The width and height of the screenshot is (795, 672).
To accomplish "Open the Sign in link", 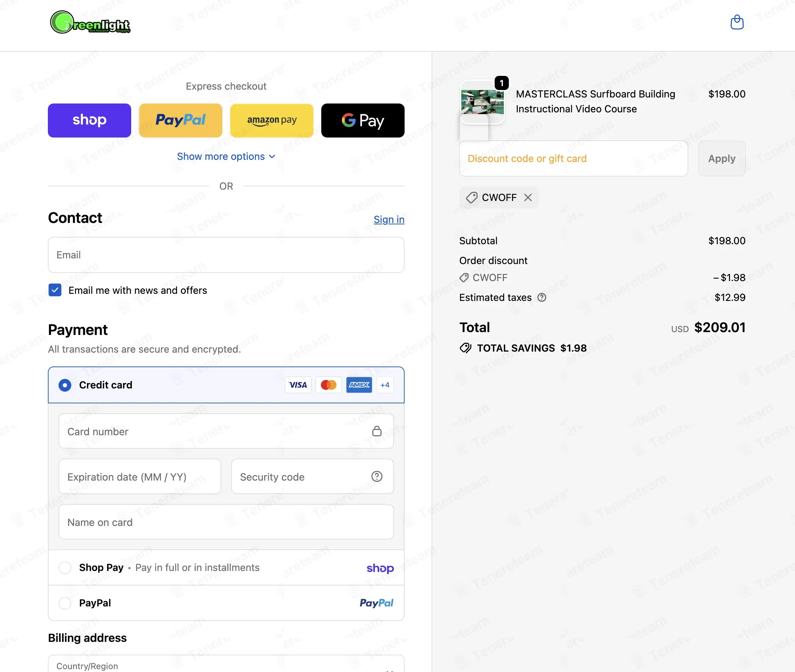I will coord(389,219).
